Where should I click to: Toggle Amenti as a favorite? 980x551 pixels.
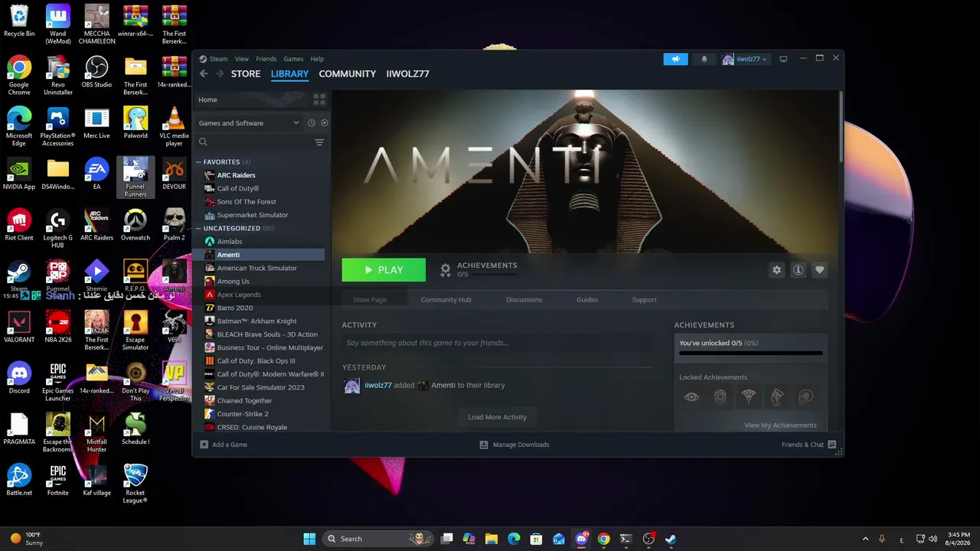tap(819, 270)
